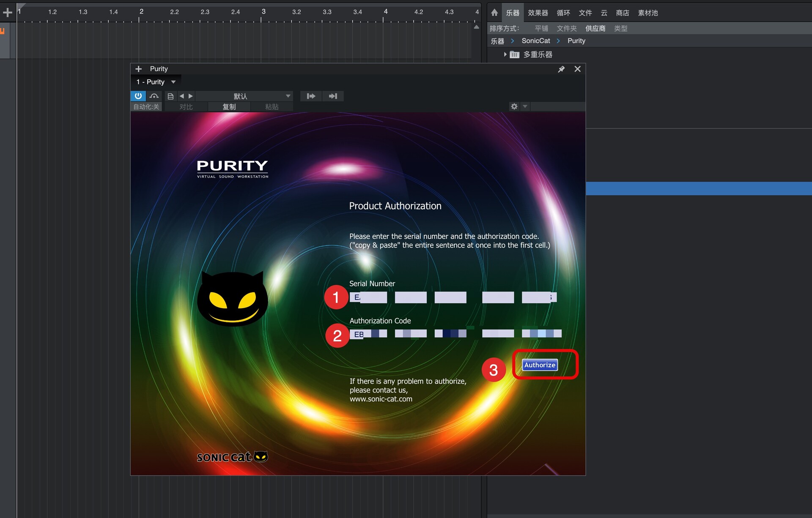Open the 默认 preset dropdown
Viewport: 812px width, 518px height.
pyautogui.click(x=244, y=96)
